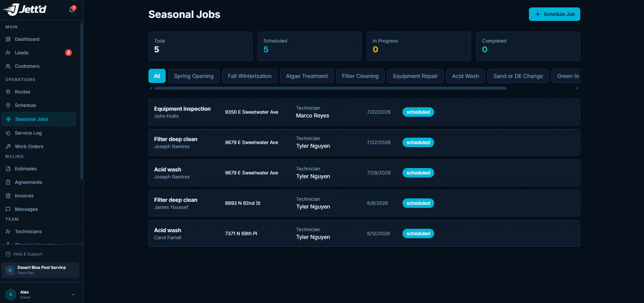Click the sidebar vertical scrollbar
Image resolution: width=644 pixels, height=303 pixels.
click(82, 101)
